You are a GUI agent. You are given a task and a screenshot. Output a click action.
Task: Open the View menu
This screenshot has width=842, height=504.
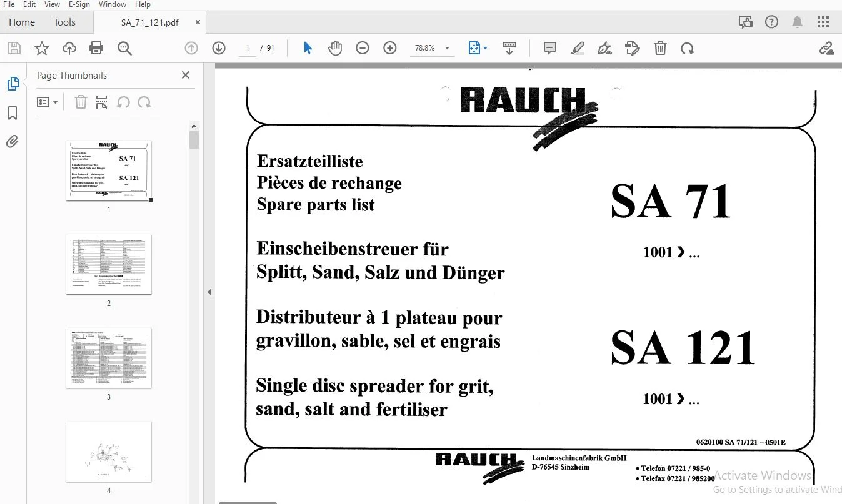click(52, 4)
